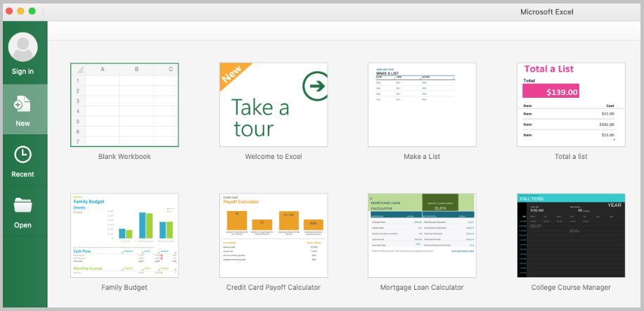
Task: Open the Take a tour template thumbnail
Action: (273, 105)
